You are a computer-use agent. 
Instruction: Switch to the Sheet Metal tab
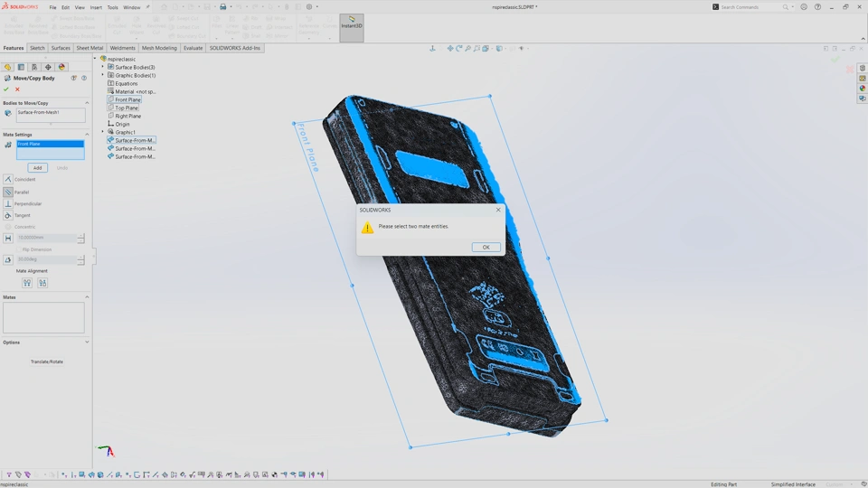pyautogui.click(x=90, y=48)
